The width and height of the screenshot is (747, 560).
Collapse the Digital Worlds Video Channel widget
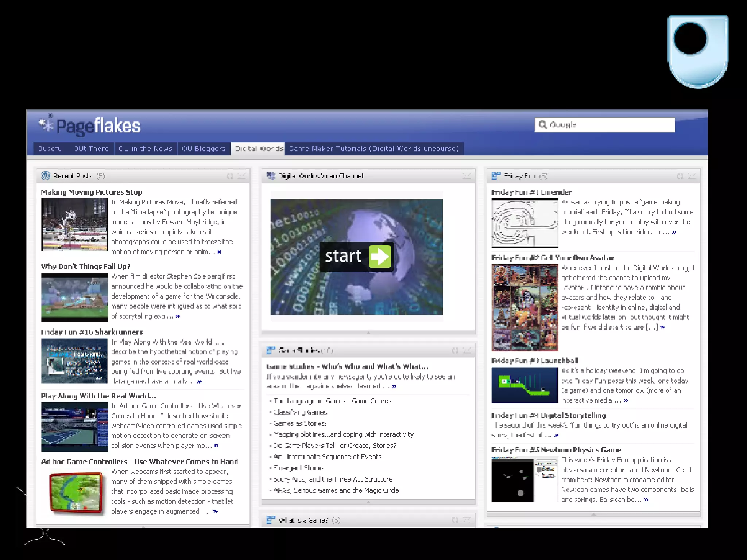[467, 176]
